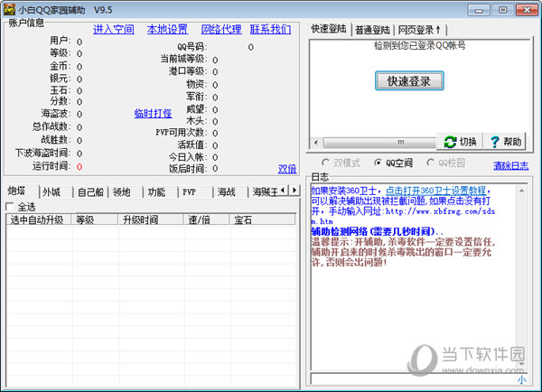Screen dimensions: 542x392
Task: Click the 速/倍 column header
Action: pyautogui.click(x=207, y=219)
